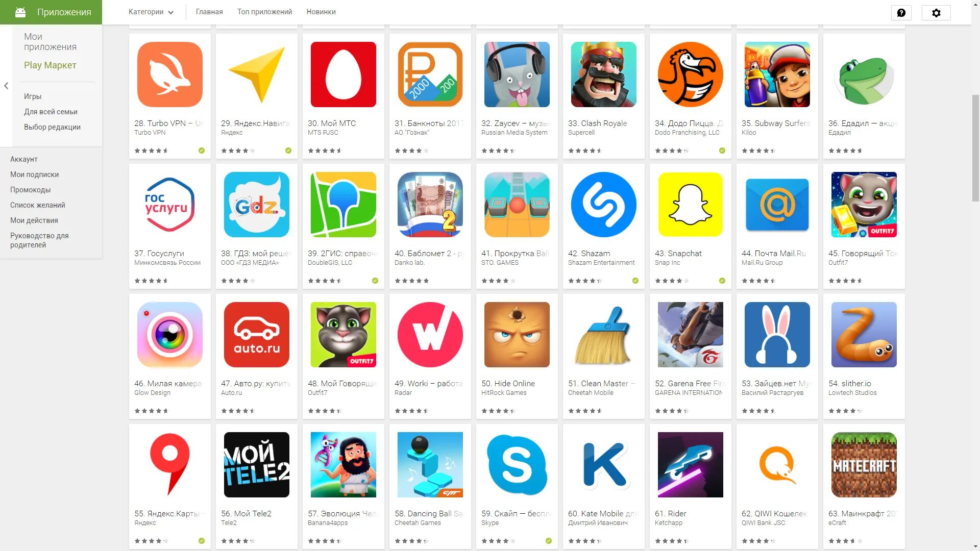
Task: Open the Список желаний sidebar link
Action: pos(38,205)
